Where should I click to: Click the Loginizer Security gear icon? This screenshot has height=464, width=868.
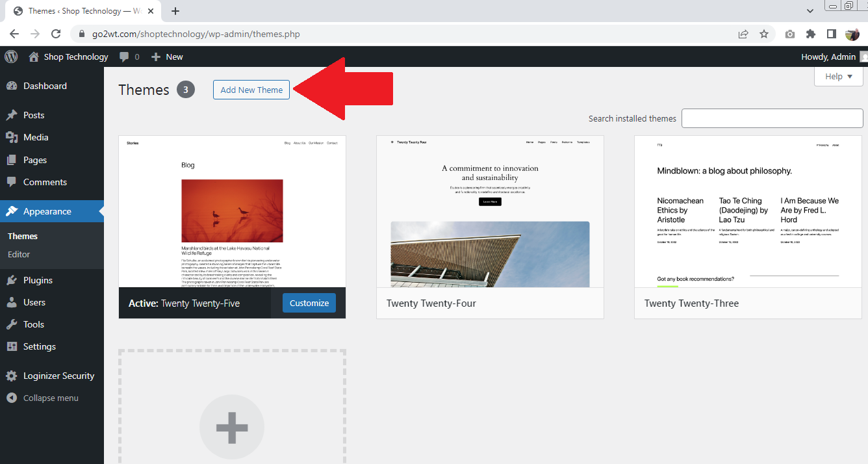point(12,376)
